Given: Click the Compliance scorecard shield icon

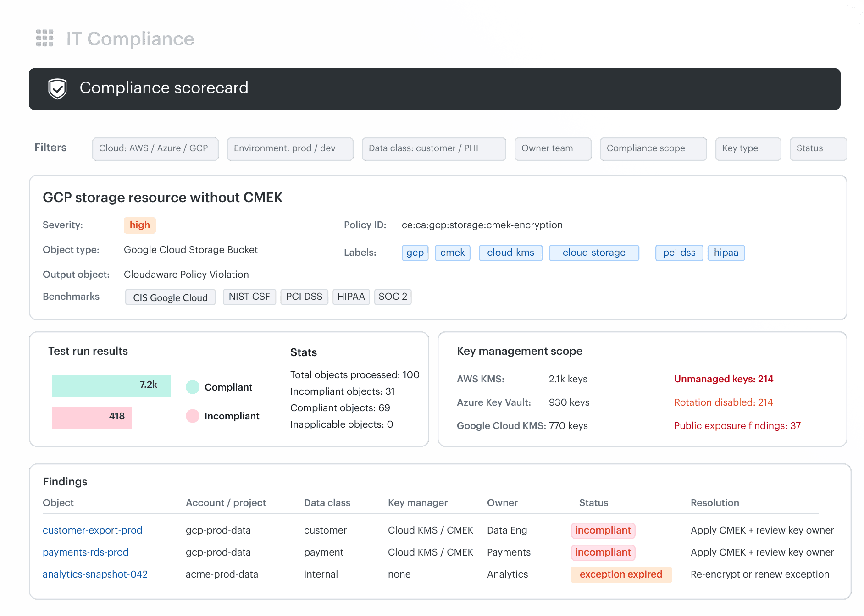Looking at the screenshot, I should tap(58, 88).
